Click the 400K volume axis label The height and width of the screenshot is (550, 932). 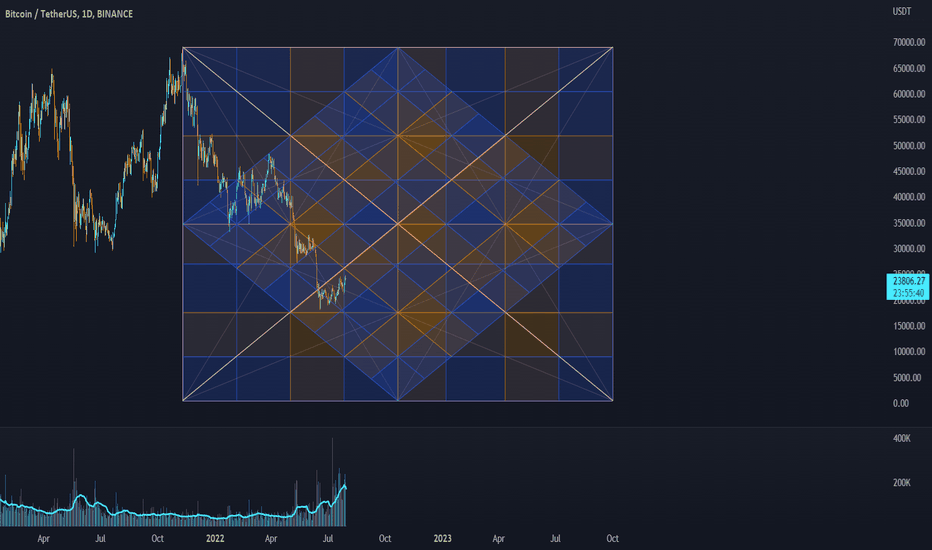(902, 438)
